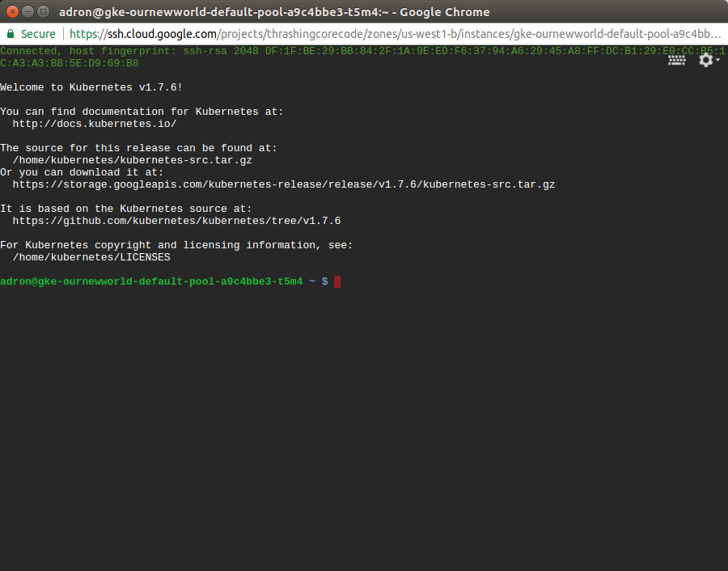Click 'The source for this release' line
Image resolution: width=728 pixels, height=571 pixels.
click(138, 148)
